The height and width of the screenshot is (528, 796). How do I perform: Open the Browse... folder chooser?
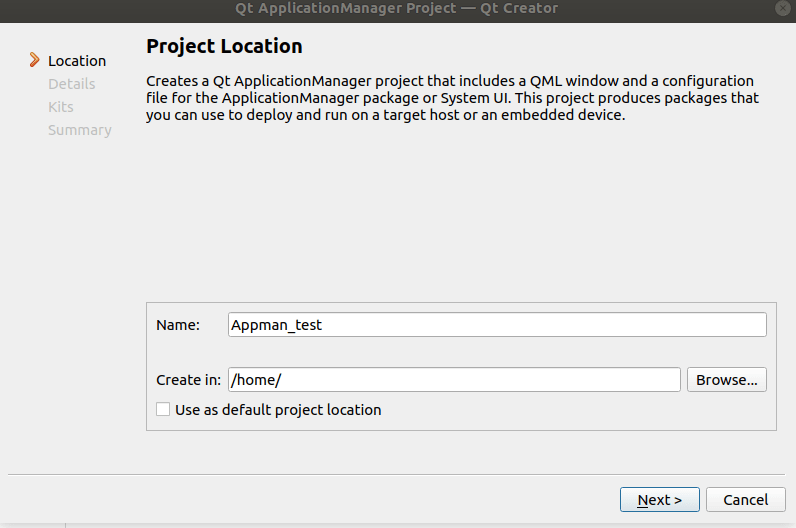(x=727, y=380)
